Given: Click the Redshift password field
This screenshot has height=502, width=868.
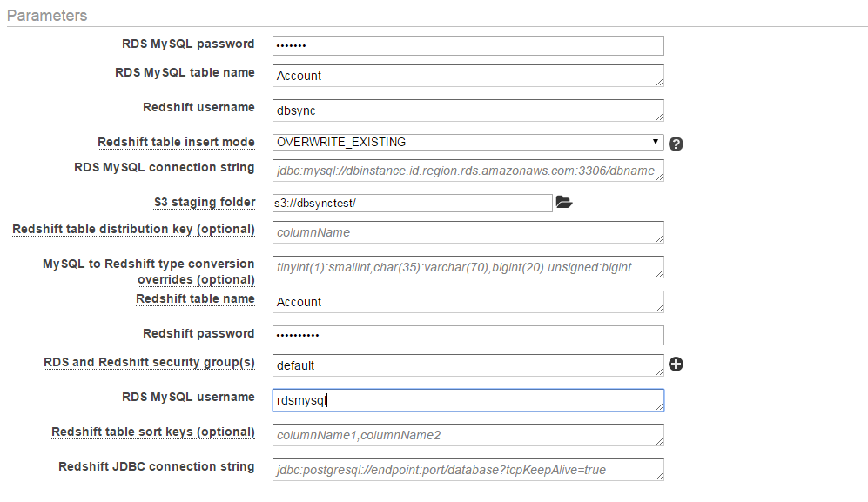Looking at the screenshot, I should tap(468, 335).
